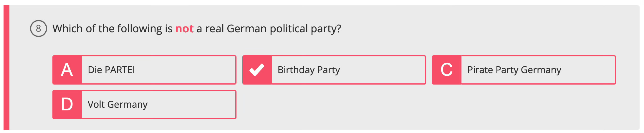Click the white checkmark icon
Viewport: 644px width, 133px height.
click(257, 70)
